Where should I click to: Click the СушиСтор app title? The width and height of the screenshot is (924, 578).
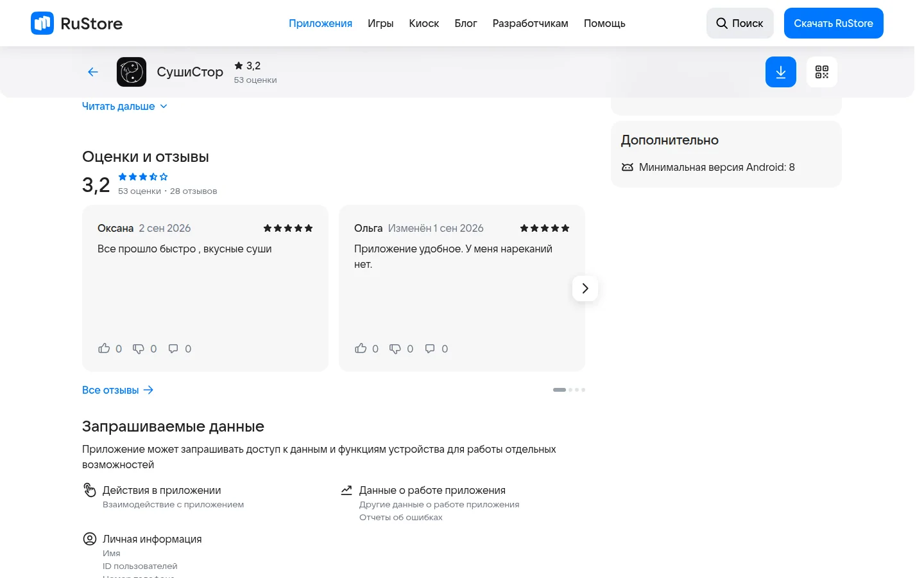[x=190, y=72]
